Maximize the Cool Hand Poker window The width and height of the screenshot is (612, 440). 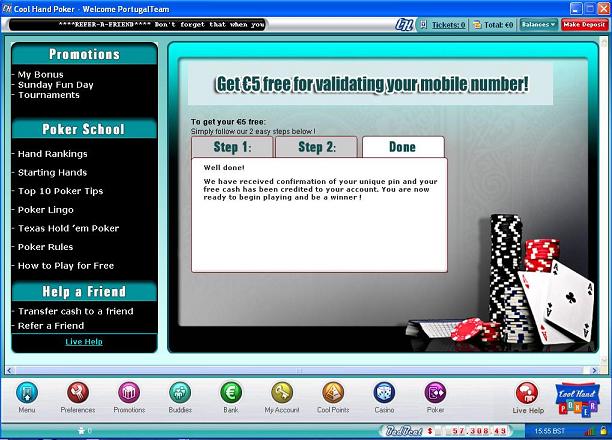pos(589,8)
